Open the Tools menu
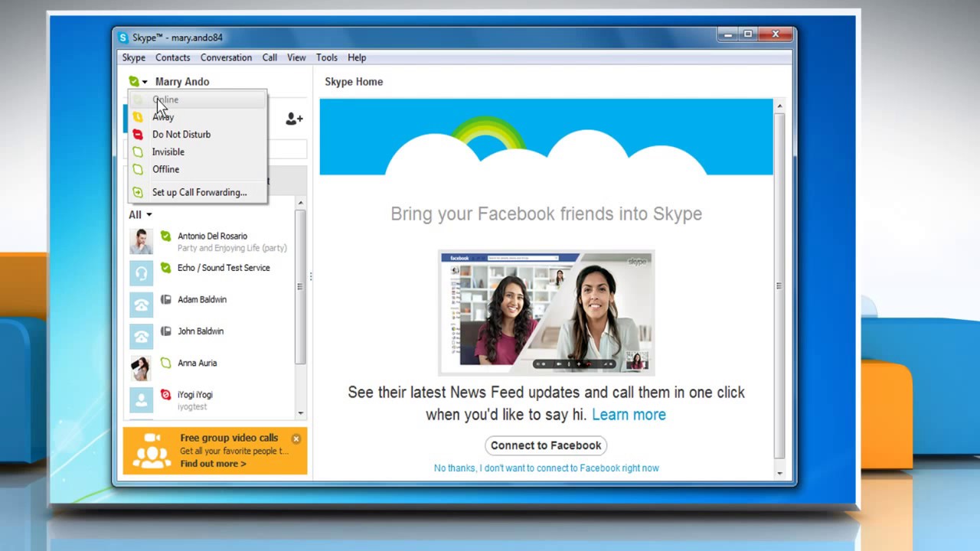 click(x=327, y=57)
